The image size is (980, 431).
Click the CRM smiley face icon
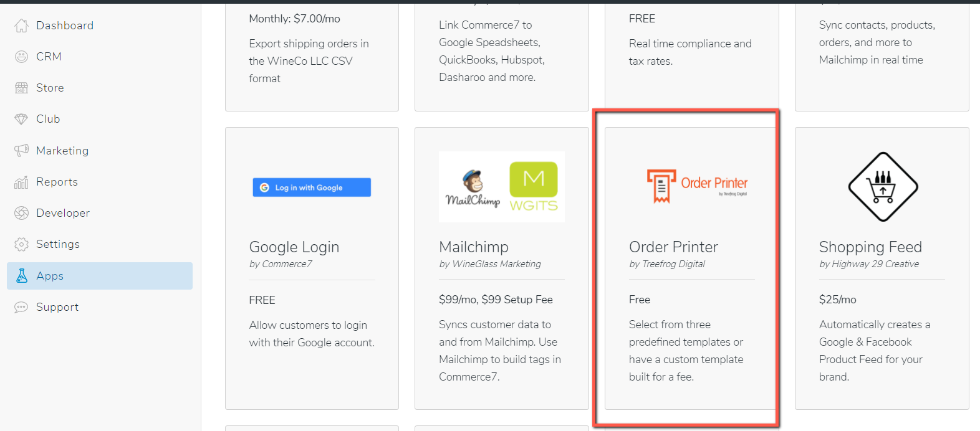(22, 57)
